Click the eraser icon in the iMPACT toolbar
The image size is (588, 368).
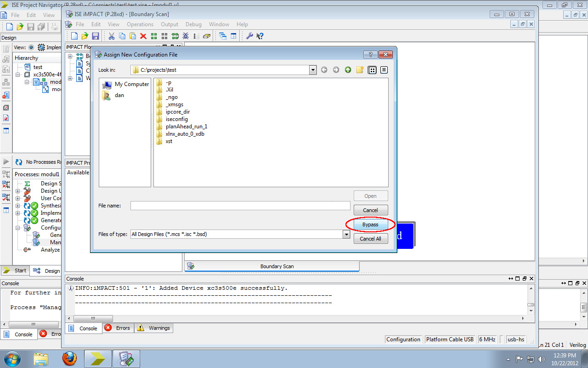207,36
